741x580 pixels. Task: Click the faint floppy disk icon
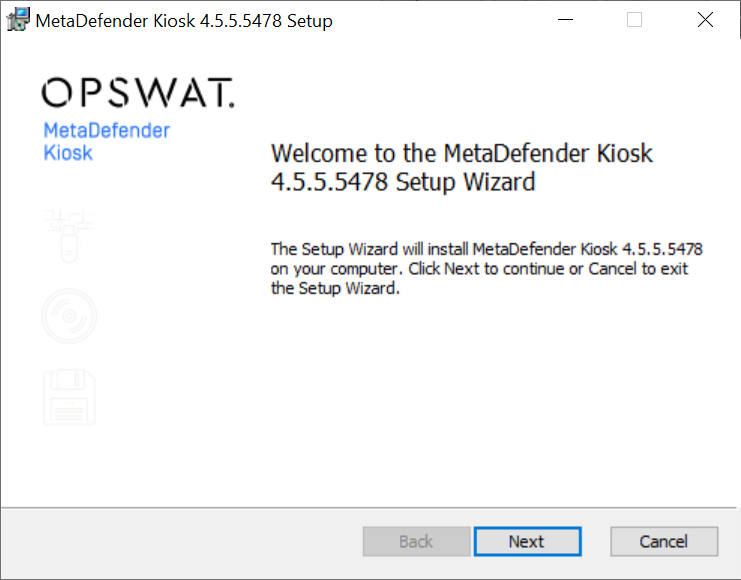69,397
